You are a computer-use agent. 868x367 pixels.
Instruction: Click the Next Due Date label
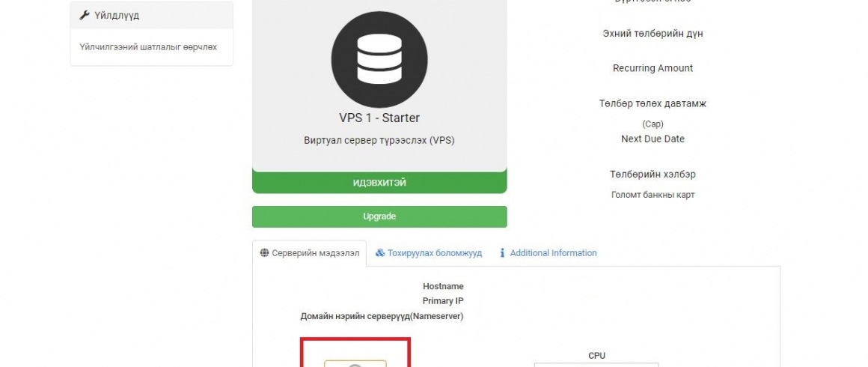(x=652, y=139)
